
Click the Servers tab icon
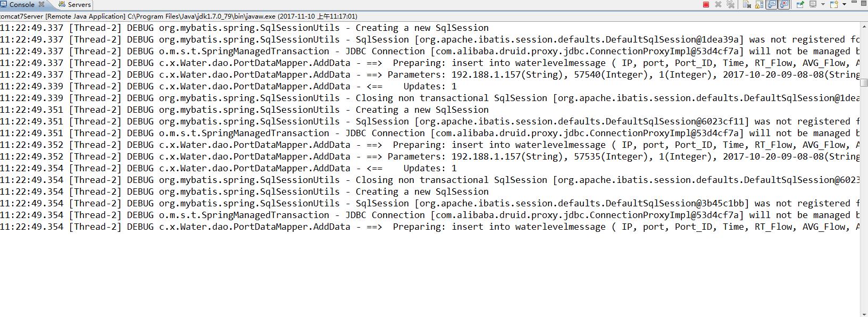[x=62, y=4]
